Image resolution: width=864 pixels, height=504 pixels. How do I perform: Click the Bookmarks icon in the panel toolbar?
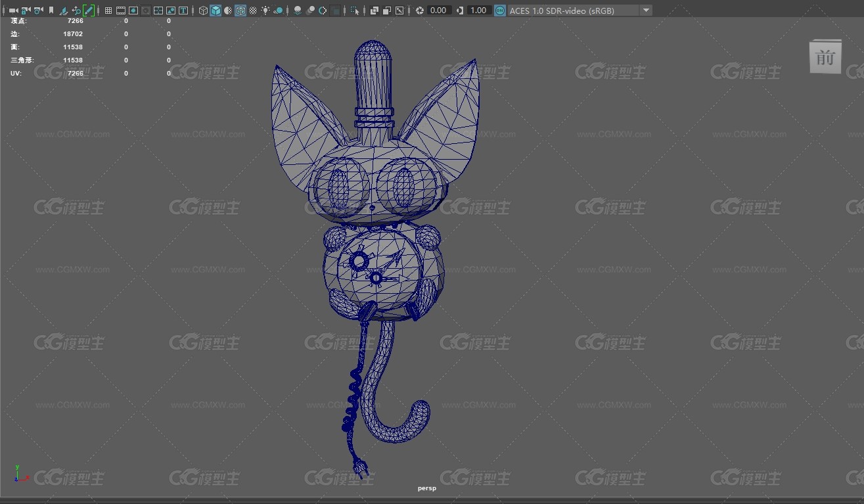point(51,11)
